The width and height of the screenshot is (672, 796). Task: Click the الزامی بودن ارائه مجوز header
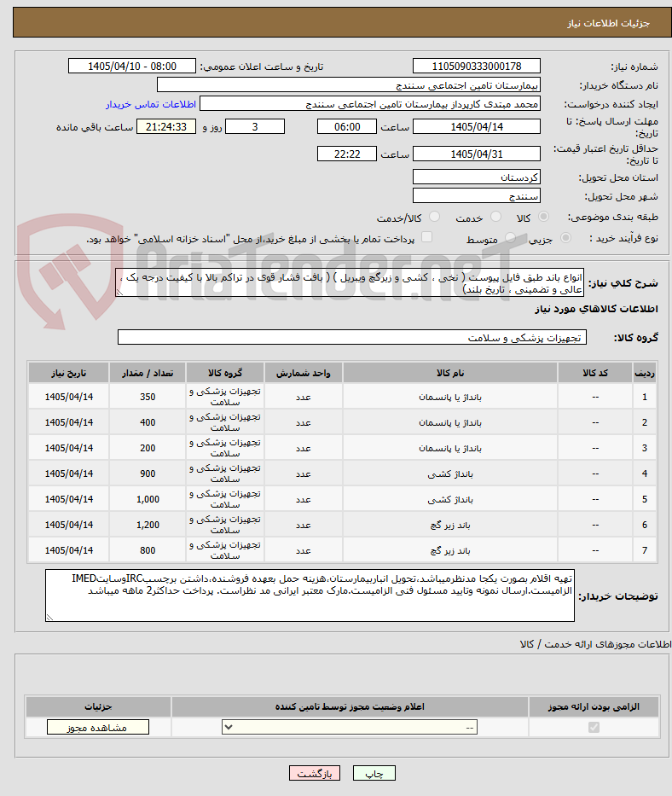(594, 706)
